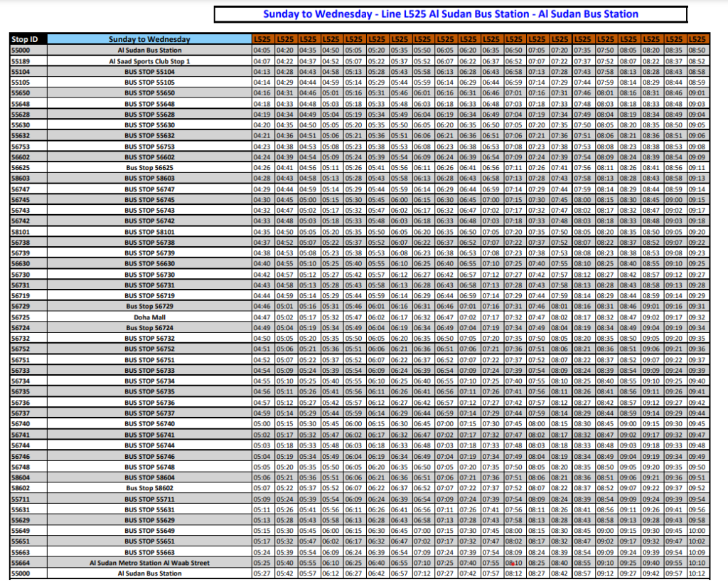
Task: Click the timetable title for Line L525
Action: tap(450, 14)
